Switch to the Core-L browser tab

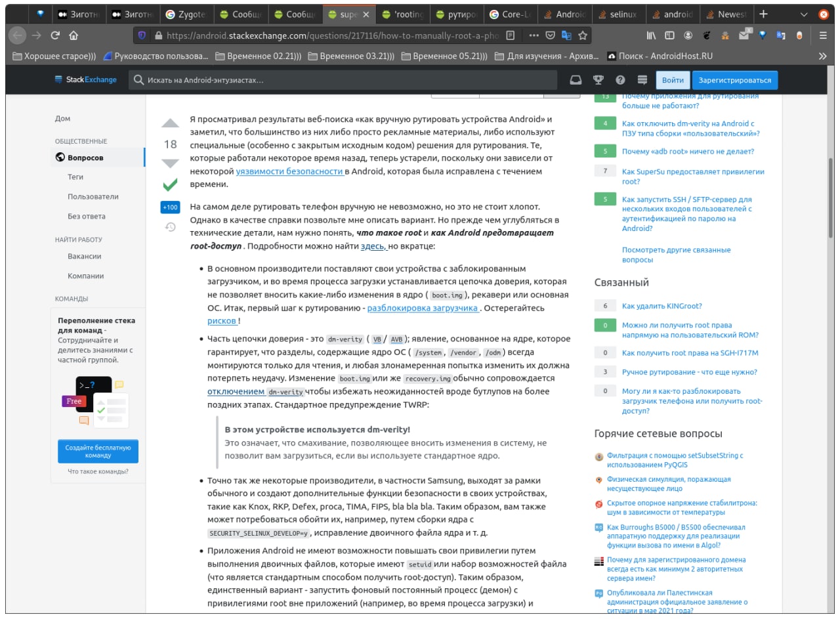click(512, 14)
